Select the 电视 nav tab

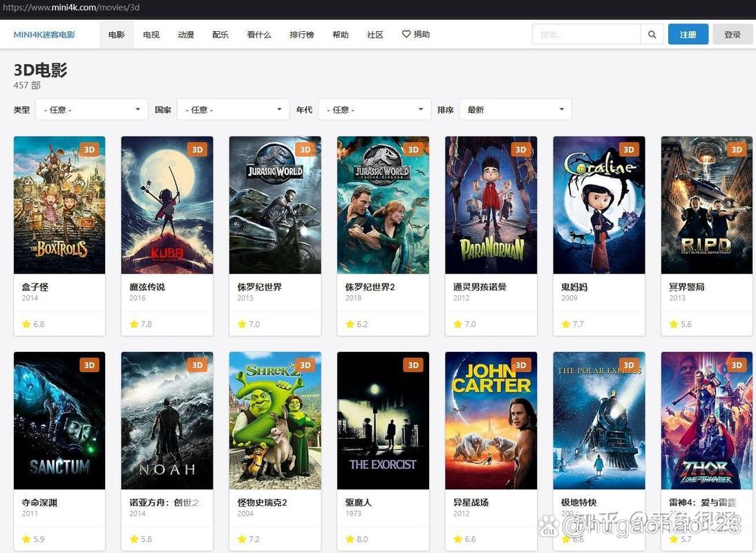[151, 35]
